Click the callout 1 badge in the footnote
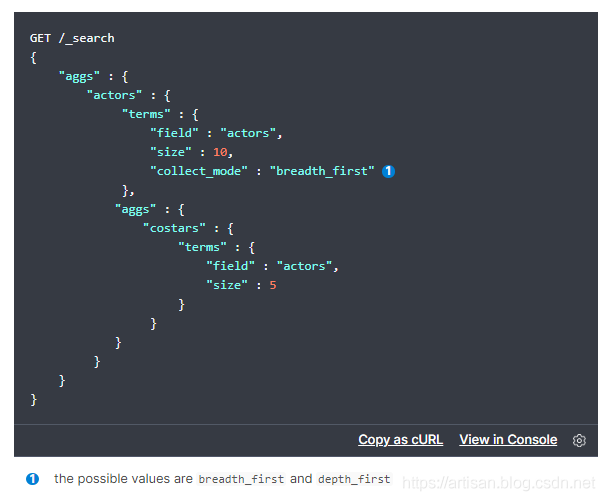This screenshot has width=605, height=501. point(32,479)
